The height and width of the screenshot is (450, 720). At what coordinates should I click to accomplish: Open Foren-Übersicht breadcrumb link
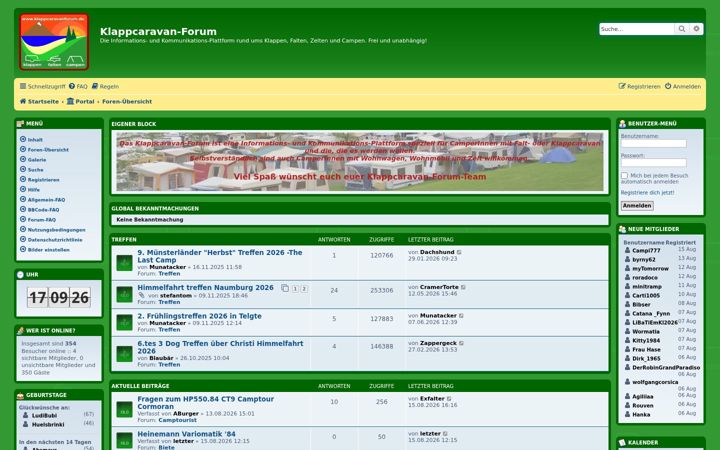point(127,101)
